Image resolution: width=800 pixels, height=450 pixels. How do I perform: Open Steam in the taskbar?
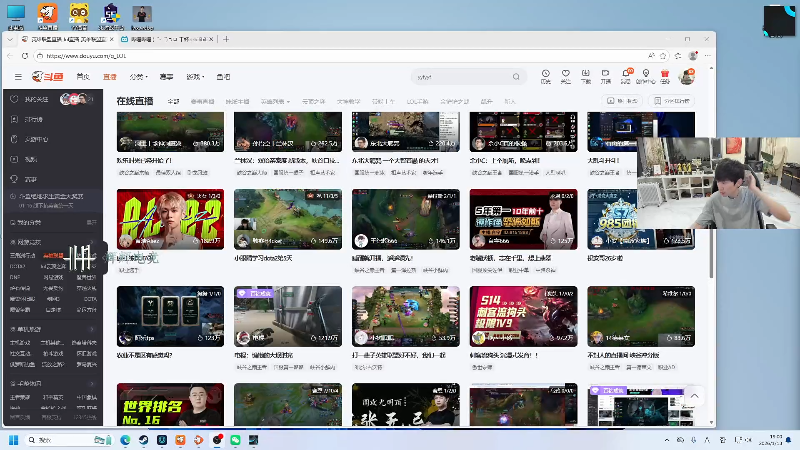[143, 440]
